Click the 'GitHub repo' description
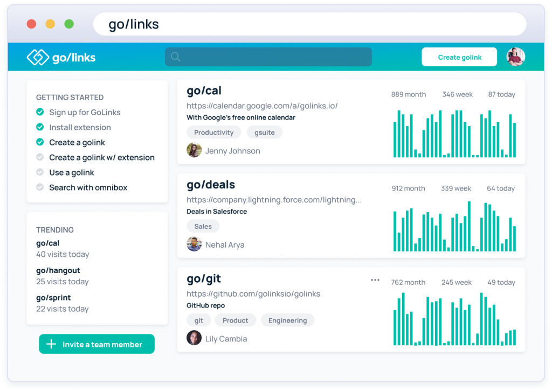Viewport: 552px width, 392px height. (x=205, y=305)
